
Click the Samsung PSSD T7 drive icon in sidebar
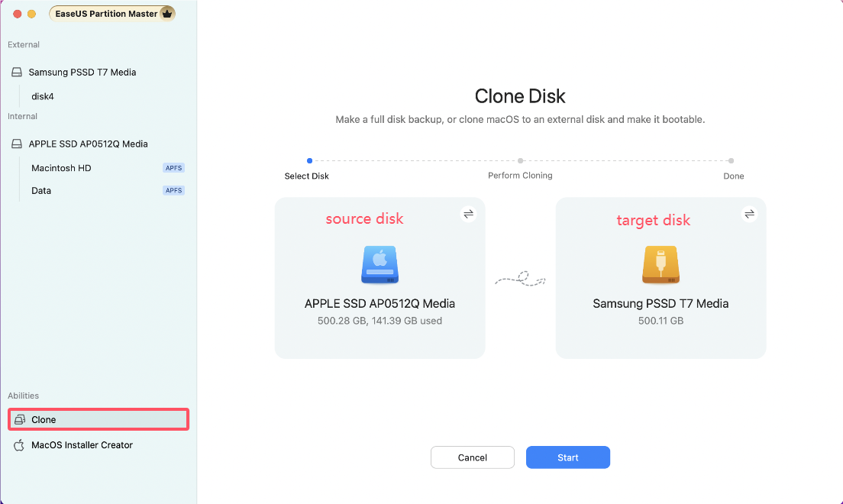pyautogui.click(x=17, y=73)
